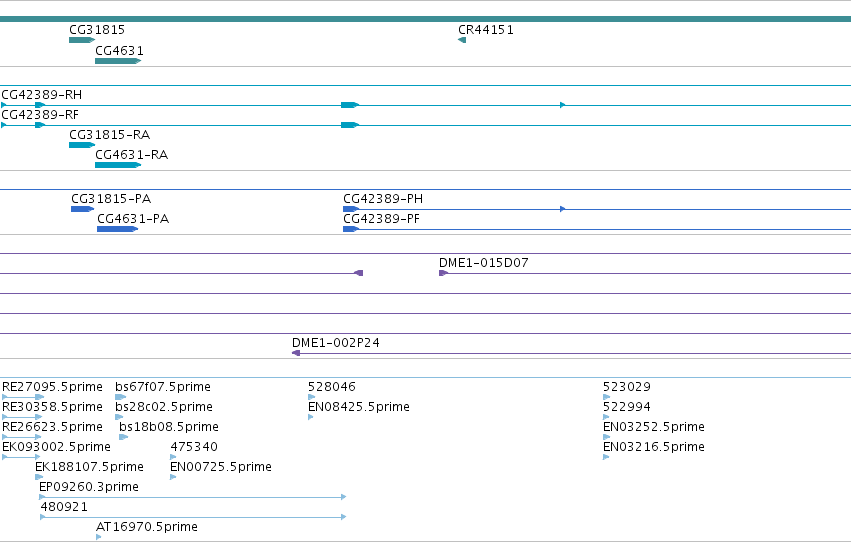This screenshot has height=542, width=851.
Task: Open the CG42389-RF transcript label
Action: [40, 114]
